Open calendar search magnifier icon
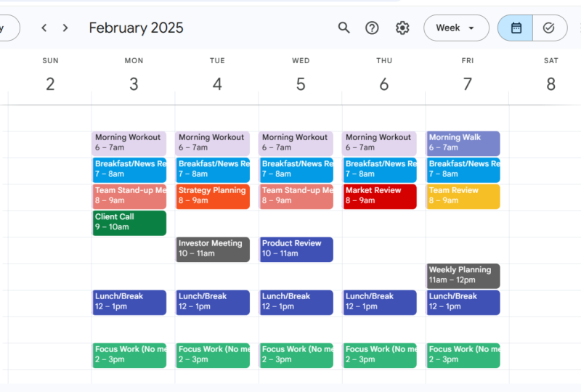The width and height of the screenshot is (581, 392). [x=344, y=28]
